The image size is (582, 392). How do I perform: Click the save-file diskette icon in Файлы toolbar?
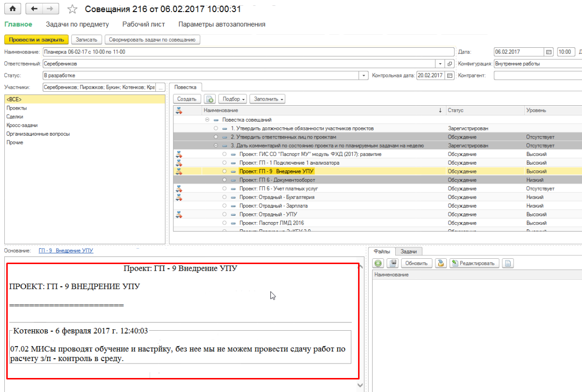click(x=393, y=263)
